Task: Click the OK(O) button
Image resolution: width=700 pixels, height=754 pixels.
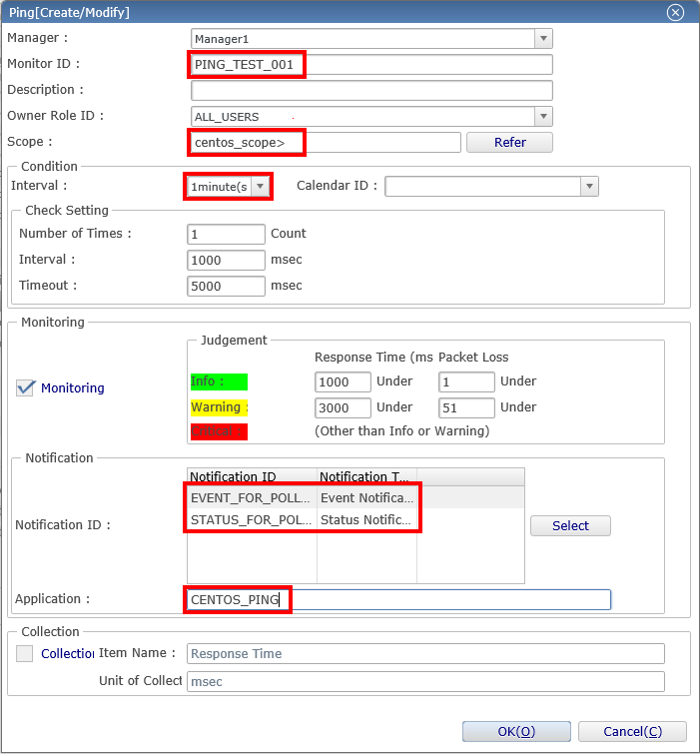Action: point(516,731)
